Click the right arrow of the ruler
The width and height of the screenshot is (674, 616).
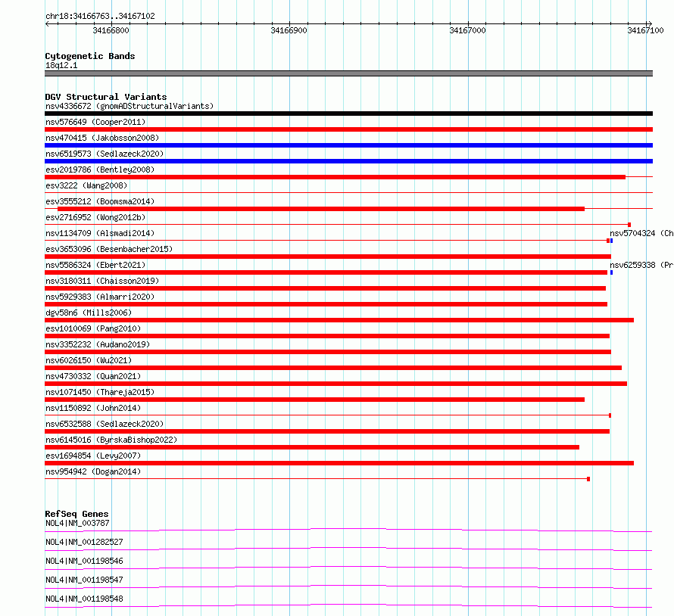[x=650, y=23]
